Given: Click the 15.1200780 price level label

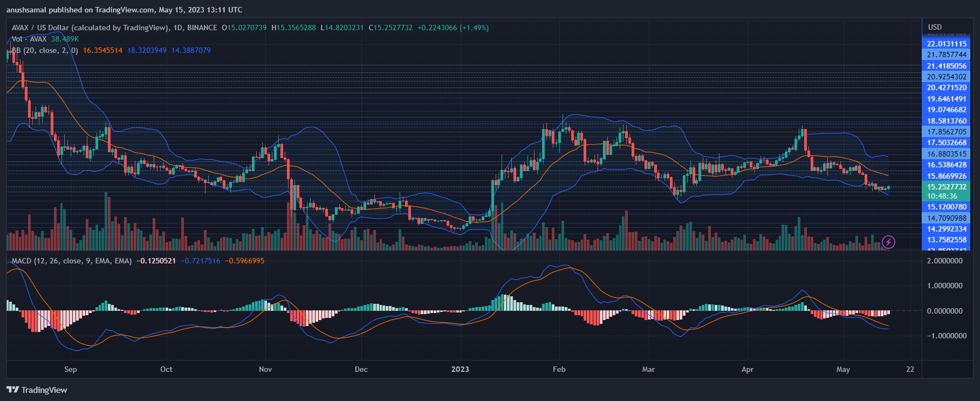Looking at the screenshot, I should tap(947, 207).
